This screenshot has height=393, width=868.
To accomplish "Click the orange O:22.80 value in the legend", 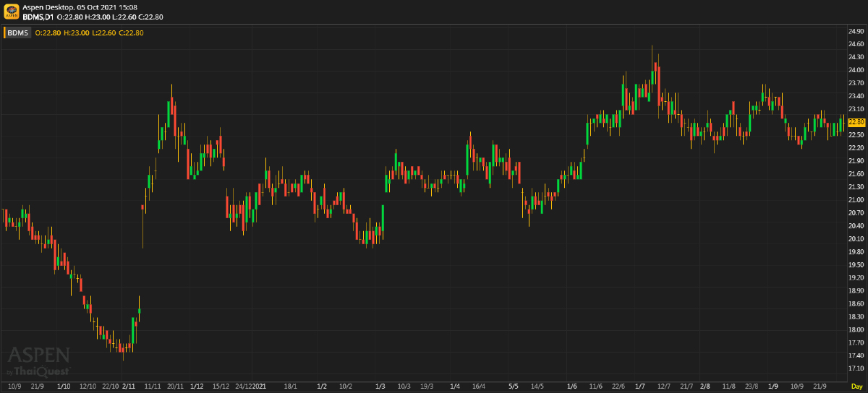I will 47,33.
